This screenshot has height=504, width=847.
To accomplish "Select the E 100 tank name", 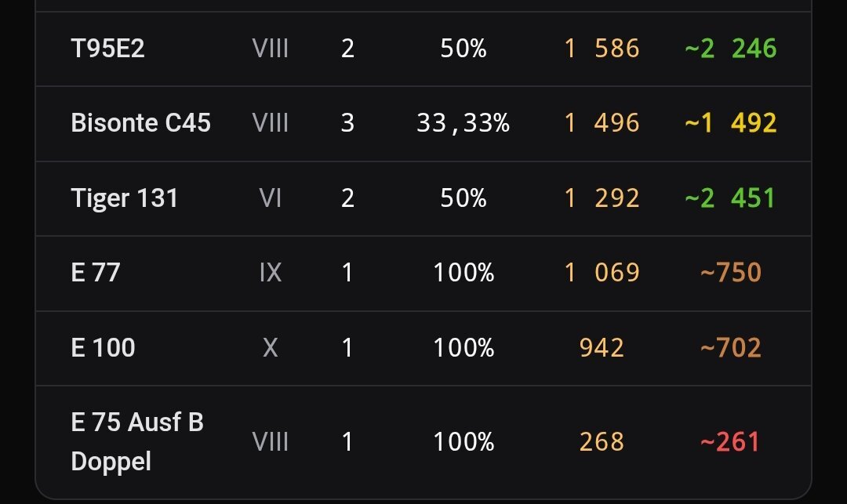I will [x=104, y=347].
